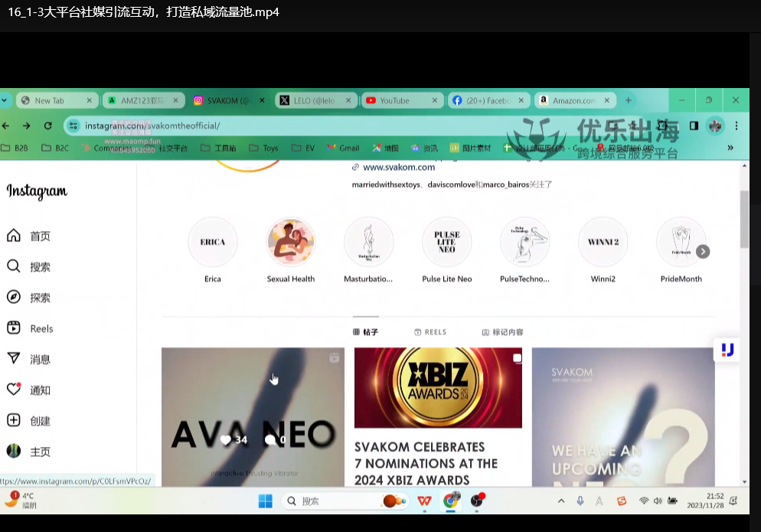Open the Pulse Lite Neo highlight
The image size is (761, 532).
tap(447, 242)
